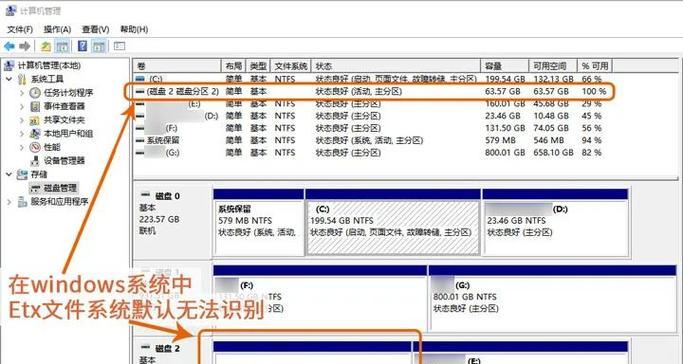Viewport: 683px width, 364px height.
Task: Sort by the 容量 column header
Action: [x=504, y=66]
